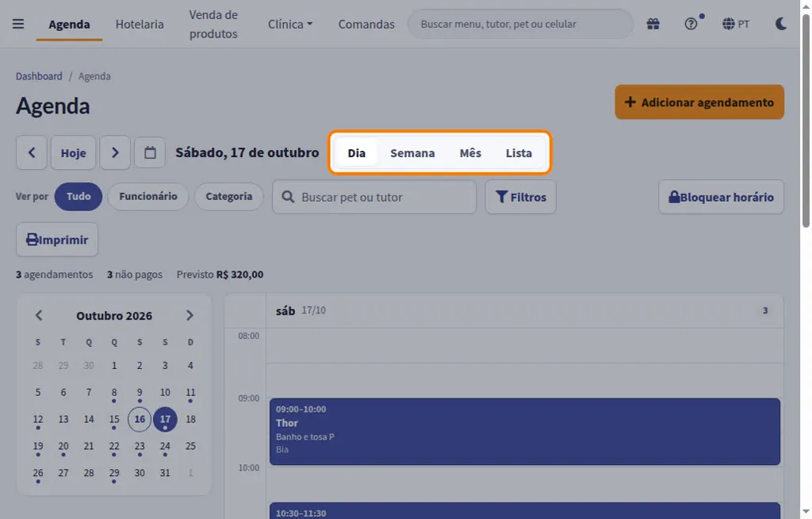812x519 pixels.
Task: Go to next day arrow
Action: point(115,152)
